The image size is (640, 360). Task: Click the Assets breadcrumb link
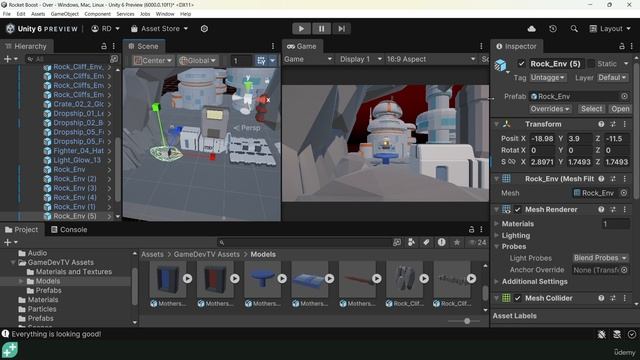pos(152,254)
